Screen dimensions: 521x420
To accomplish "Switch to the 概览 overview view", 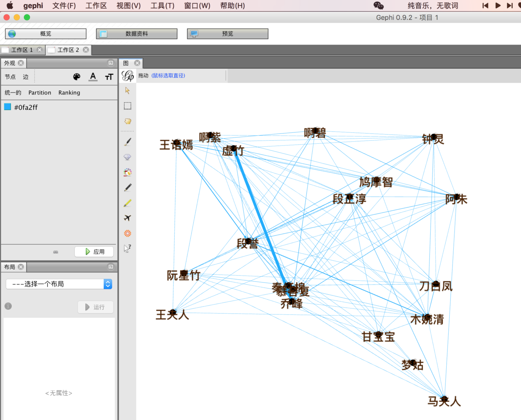I will coord(46,34).
